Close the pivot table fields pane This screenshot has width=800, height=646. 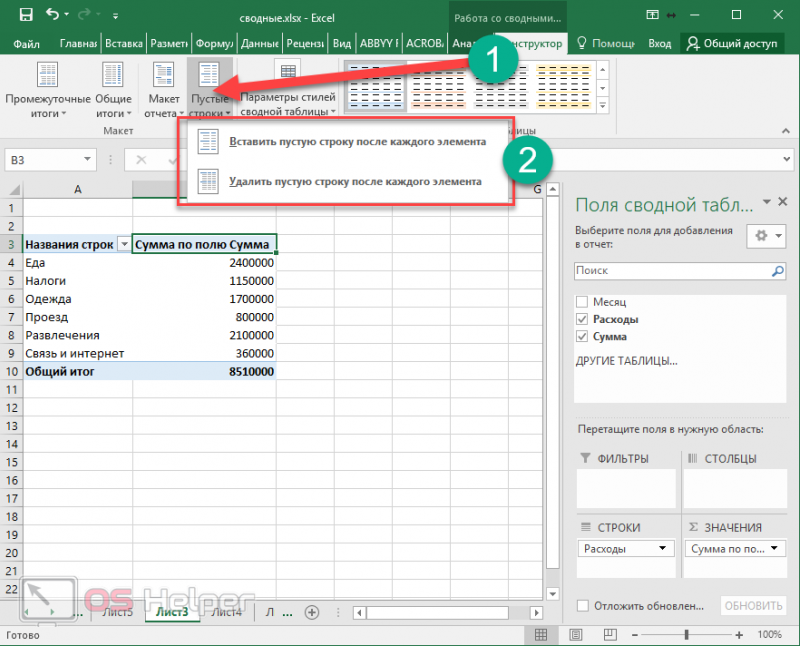pos(783,202)
